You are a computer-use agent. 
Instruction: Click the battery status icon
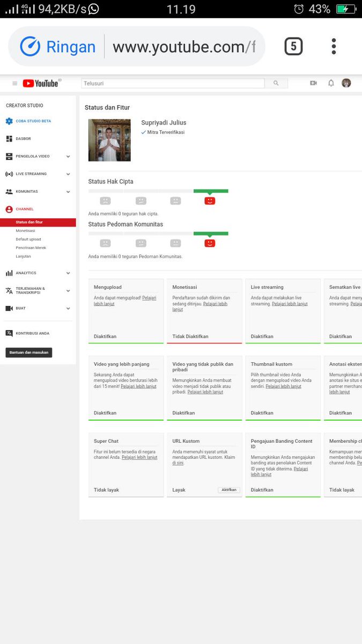346,9
